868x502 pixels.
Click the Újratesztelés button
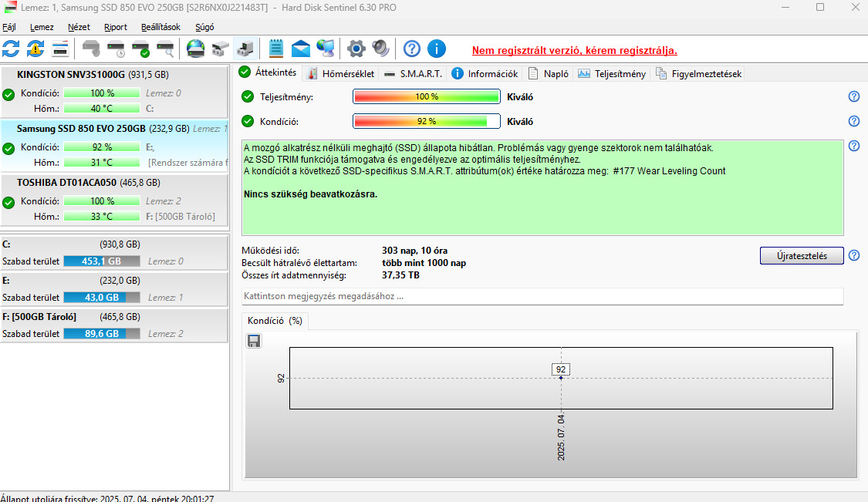pos(802,256)
